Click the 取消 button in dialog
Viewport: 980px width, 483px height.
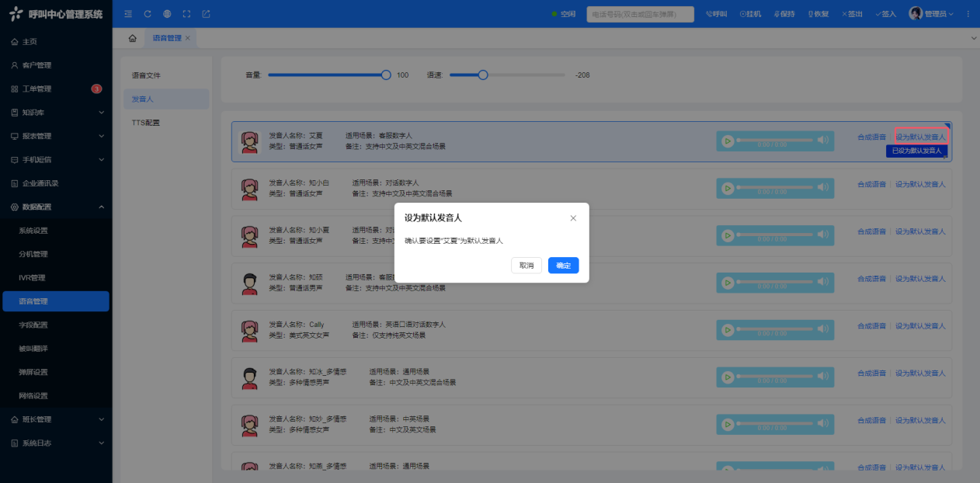coord(526,266)
